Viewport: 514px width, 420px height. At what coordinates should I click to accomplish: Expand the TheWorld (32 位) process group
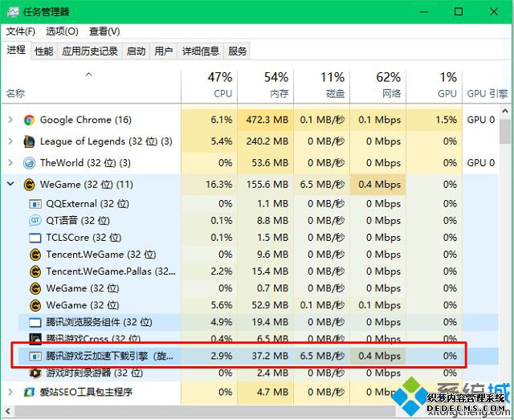click(x=10, y=163)
